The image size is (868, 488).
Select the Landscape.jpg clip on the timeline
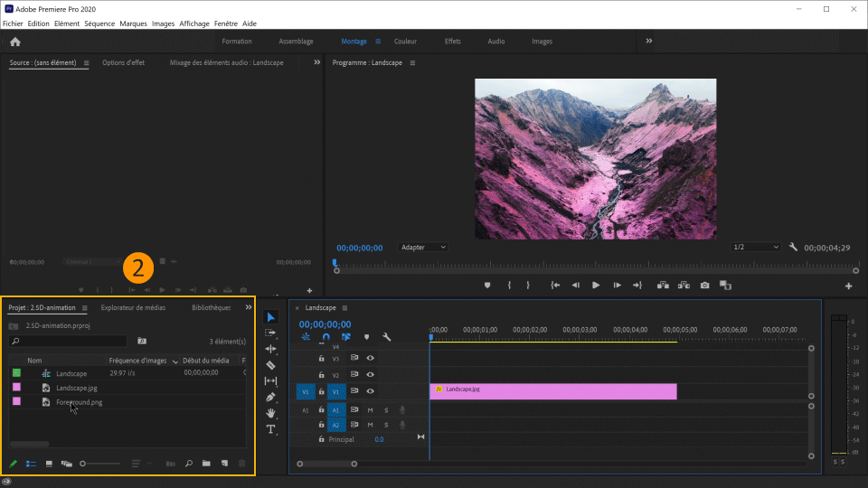pos(552,391)
